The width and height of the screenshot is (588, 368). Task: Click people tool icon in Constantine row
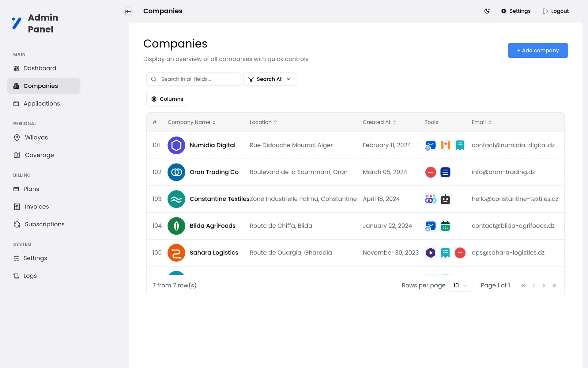point(431,199)
